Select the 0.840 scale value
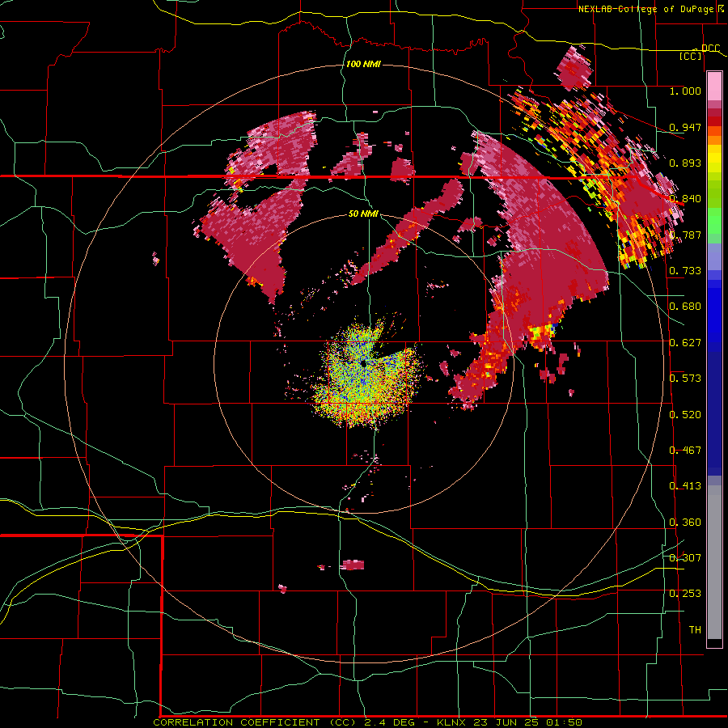The image size is (728, 728). (x=685, y=199)
